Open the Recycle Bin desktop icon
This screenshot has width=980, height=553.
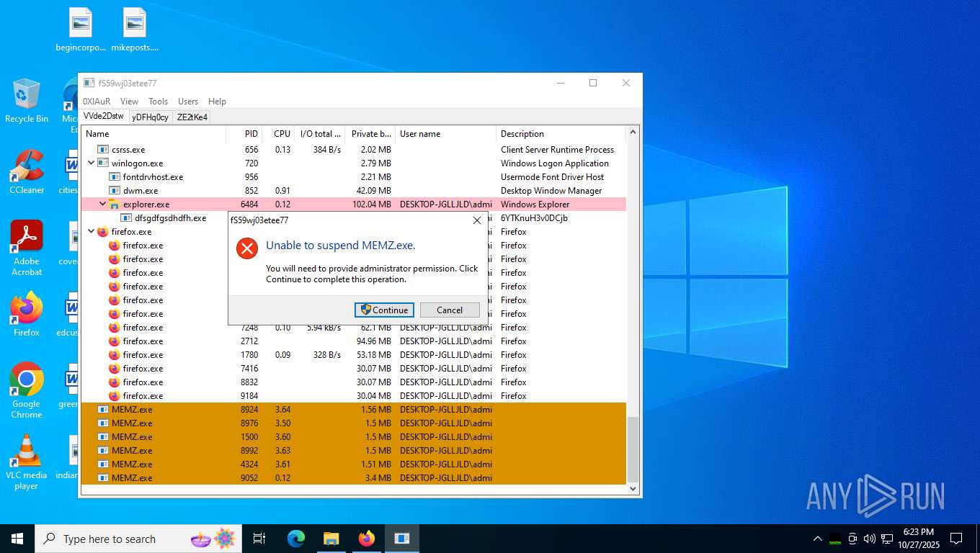pos(27,102)
